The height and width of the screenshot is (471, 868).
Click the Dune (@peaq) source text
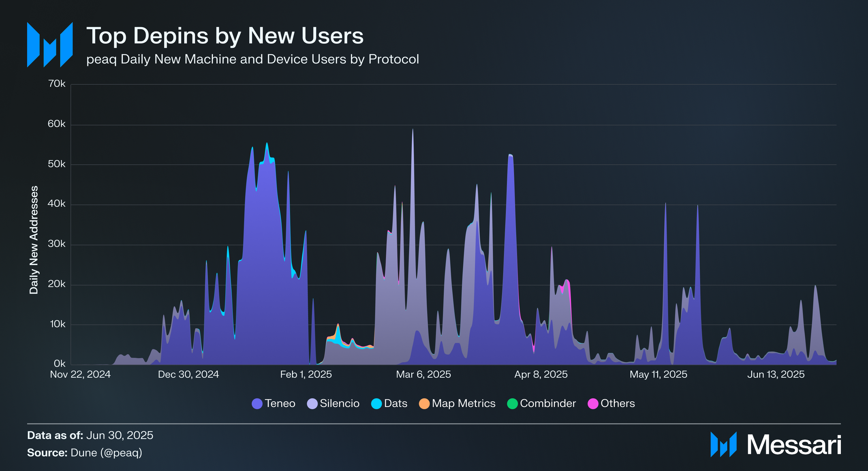[106, 452]
